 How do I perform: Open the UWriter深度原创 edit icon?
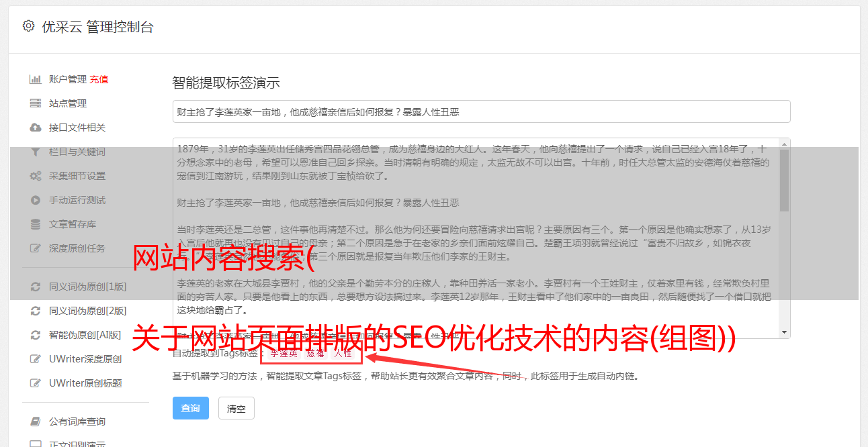click(36, 359)
